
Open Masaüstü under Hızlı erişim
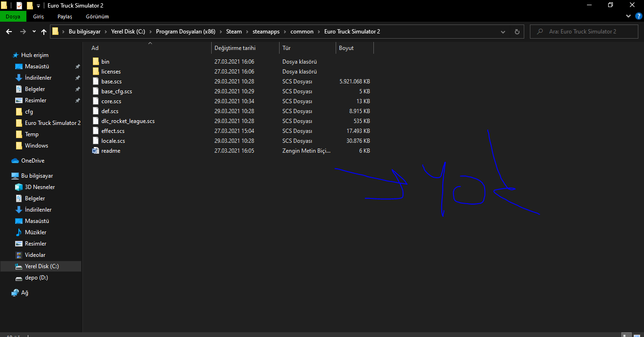[37, 66]
